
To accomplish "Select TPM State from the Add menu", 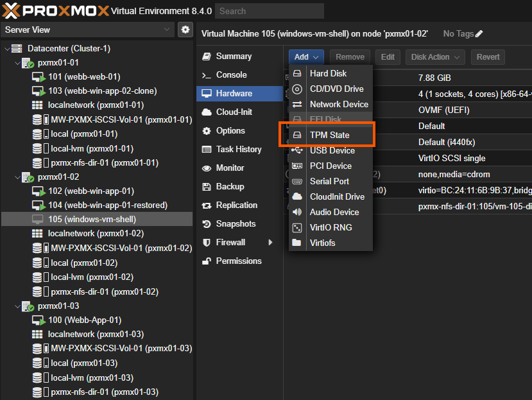I will (330, 135).
